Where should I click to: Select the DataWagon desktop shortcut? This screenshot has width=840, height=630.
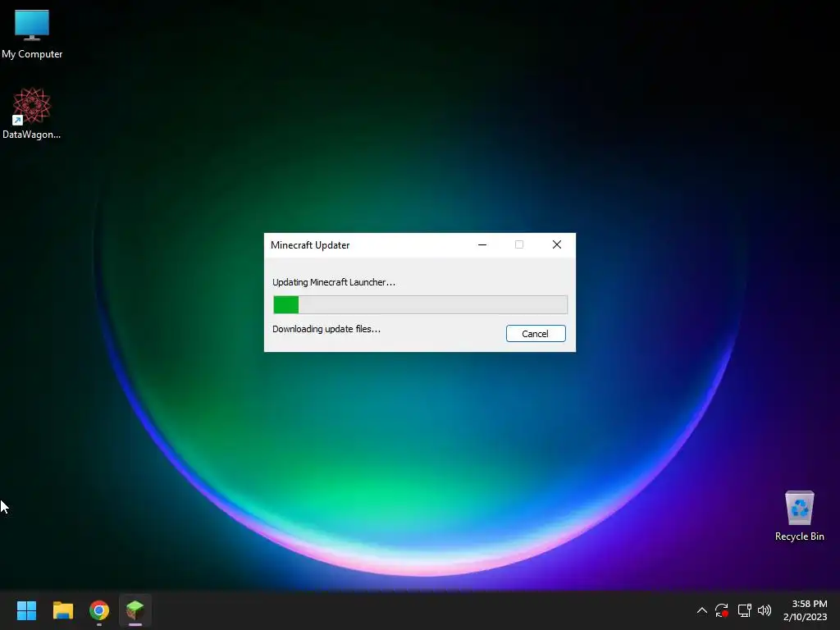[x=32, y=113]
